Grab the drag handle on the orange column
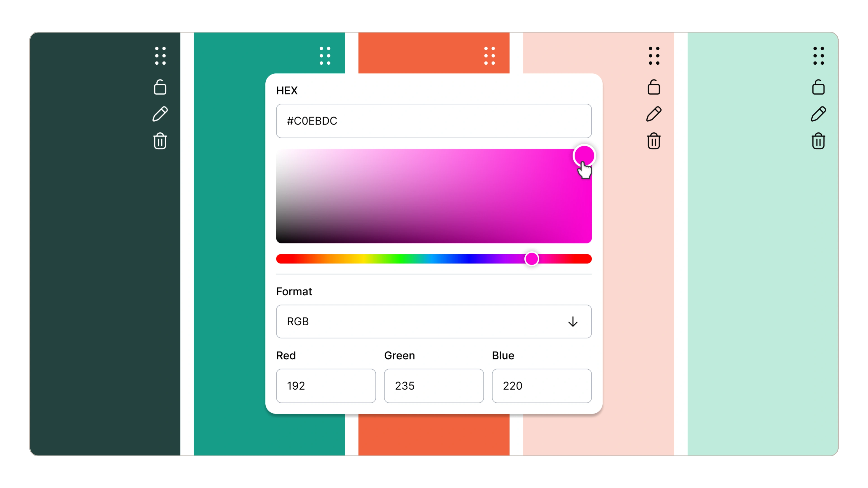868x488 pixels. click(x=489, y=56)
